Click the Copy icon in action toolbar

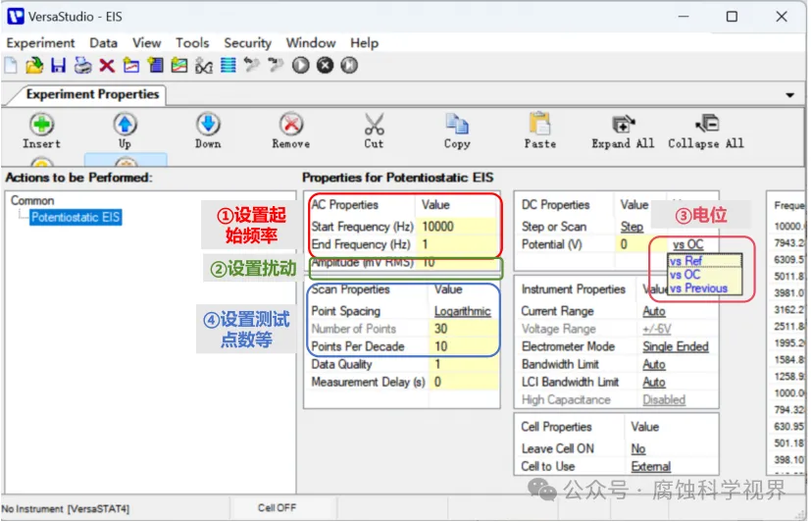pyautogui.click(x=457, y=125)
